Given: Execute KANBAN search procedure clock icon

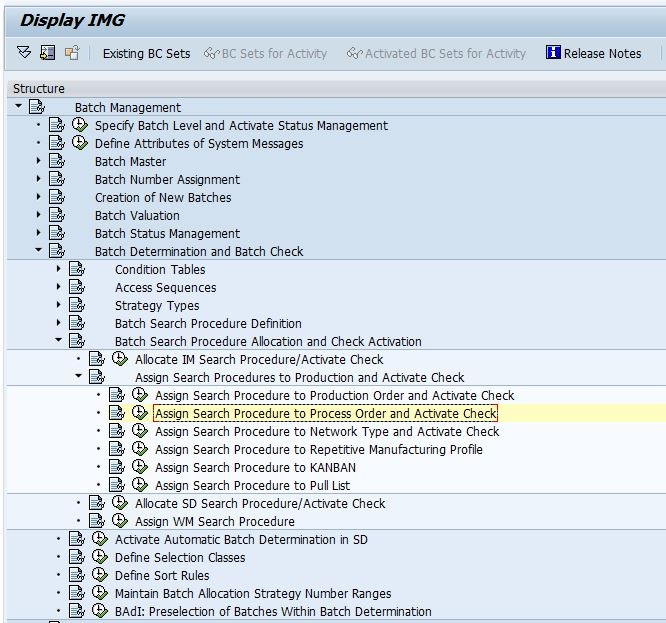Looking at the screenshot, I should click(140, 466).
